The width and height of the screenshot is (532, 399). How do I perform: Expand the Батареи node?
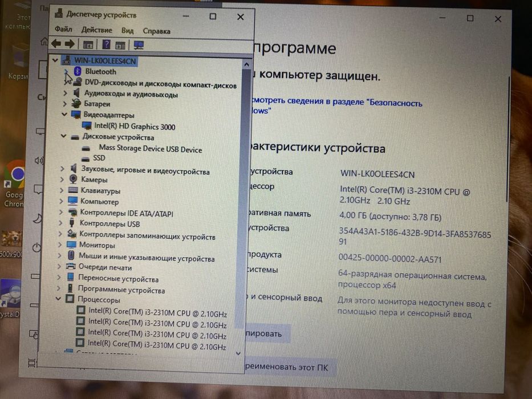[x=65, y=104]
